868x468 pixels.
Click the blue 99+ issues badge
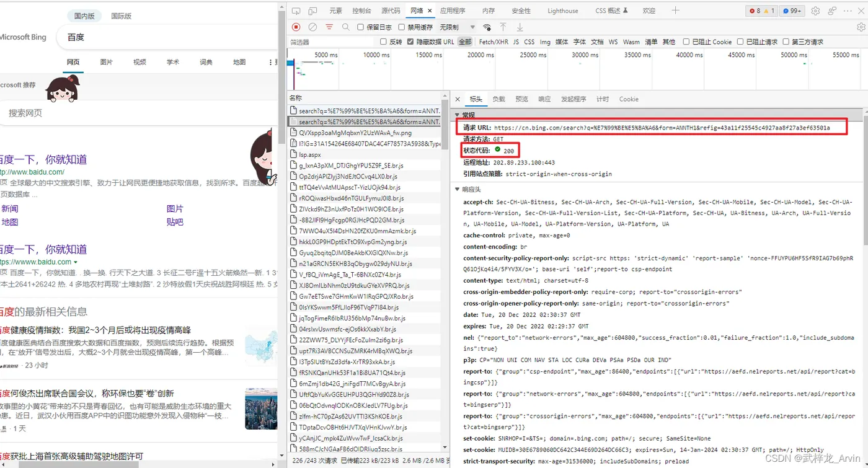tap(792, 11)
